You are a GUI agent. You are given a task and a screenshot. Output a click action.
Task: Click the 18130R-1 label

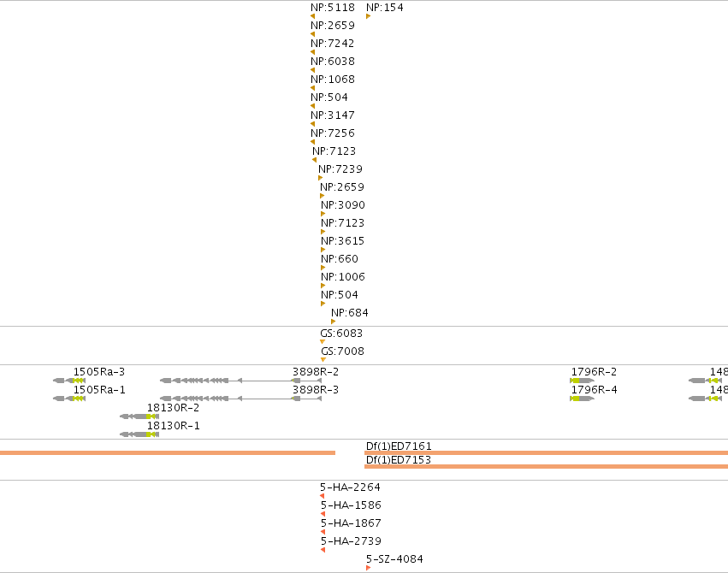click(173, 425)
